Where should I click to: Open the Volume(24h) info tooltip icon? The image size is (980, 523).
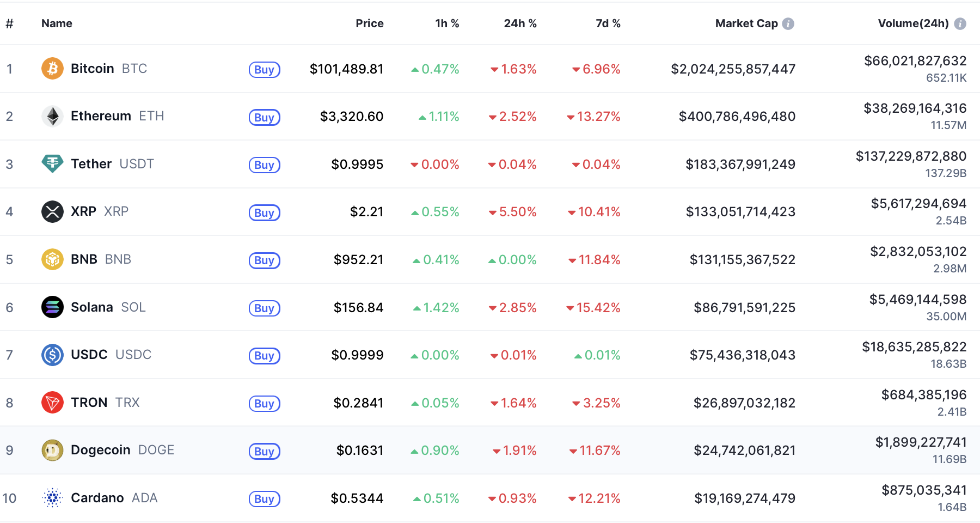960,23
